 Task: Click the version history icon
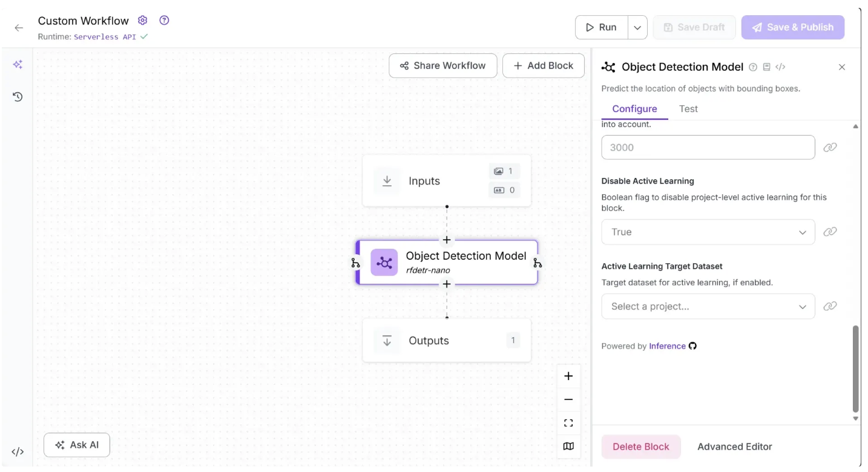tap(18, 97)
